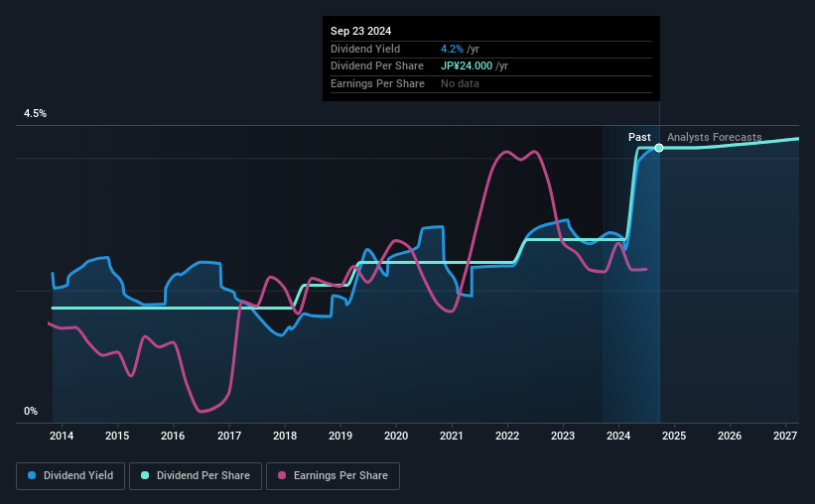Image resolution: width=815 pixels, height=504 pixels.
Task: Click the 2015 x-axis label
Action: coord(117,436)
